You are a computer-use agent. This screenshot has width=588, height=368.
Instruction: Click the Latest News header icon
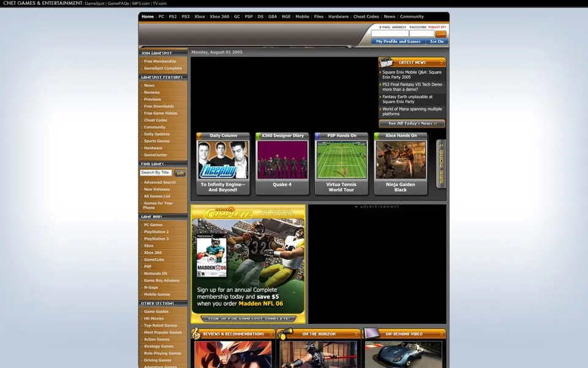coord(386,62)
